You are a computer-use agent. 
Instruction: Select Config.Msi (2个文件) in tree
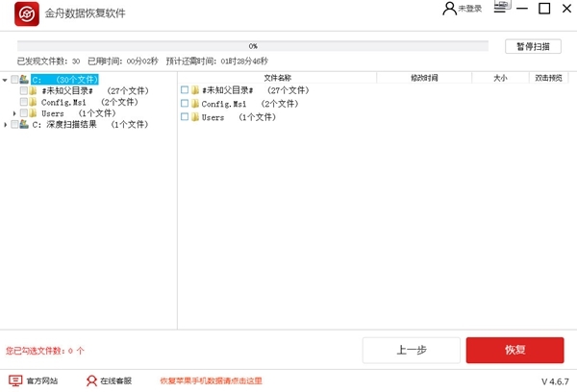pyautogui.click(x=89, y=102)
